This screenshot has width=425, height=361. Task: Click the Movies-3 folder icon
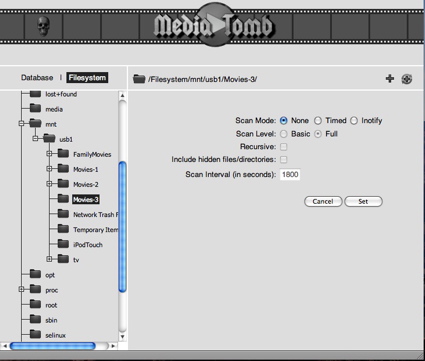[63, 199]
